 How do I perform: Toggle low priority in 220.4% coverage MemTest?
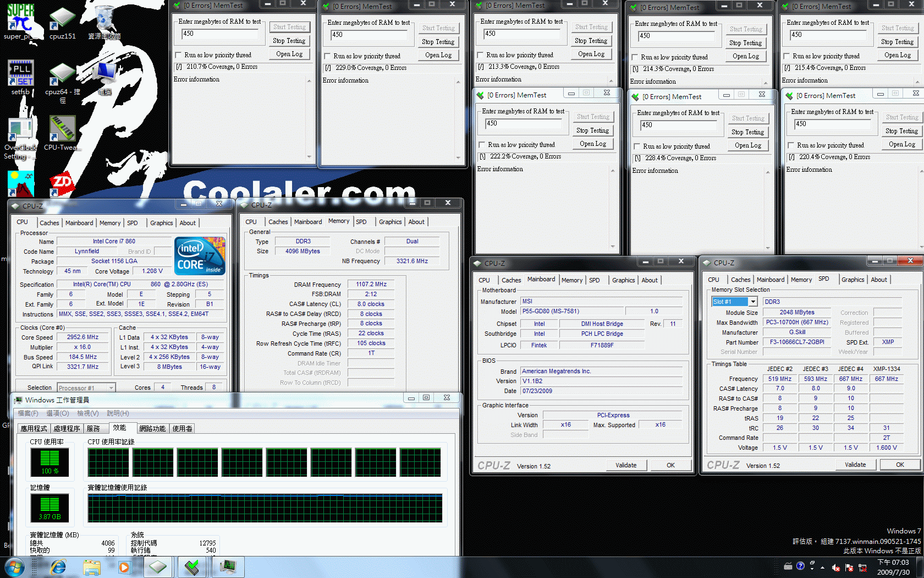(791, 145)
